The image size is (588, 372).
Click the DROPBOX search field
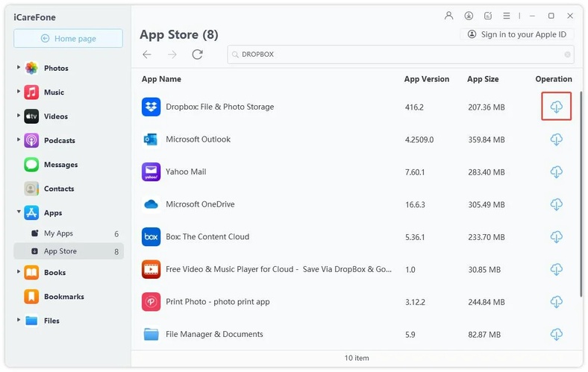click(400, 54)
